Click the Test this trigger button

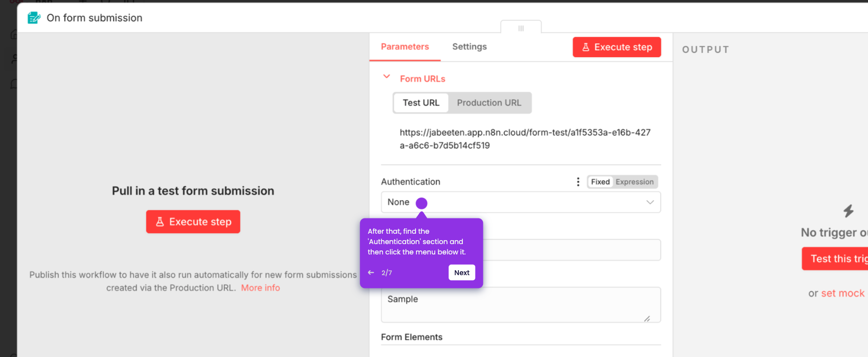pos(835,259)
